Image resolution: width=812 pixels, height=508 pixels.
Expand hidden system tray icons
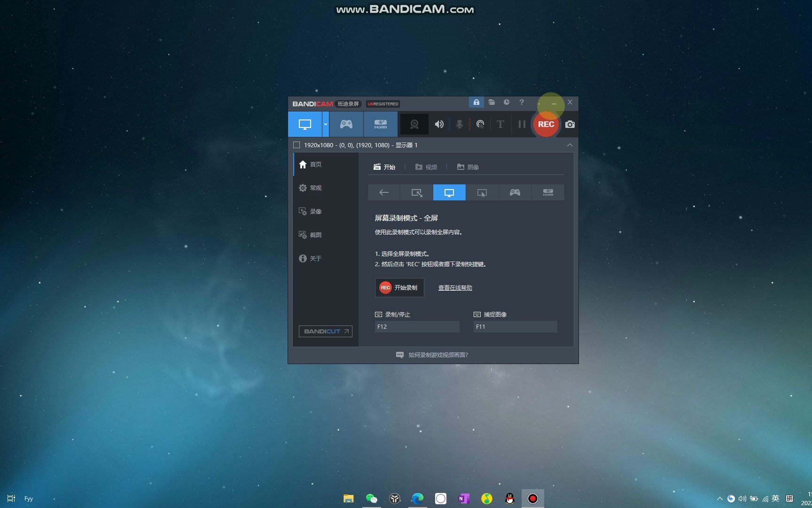pyautogui.click(x=719, y=499)
